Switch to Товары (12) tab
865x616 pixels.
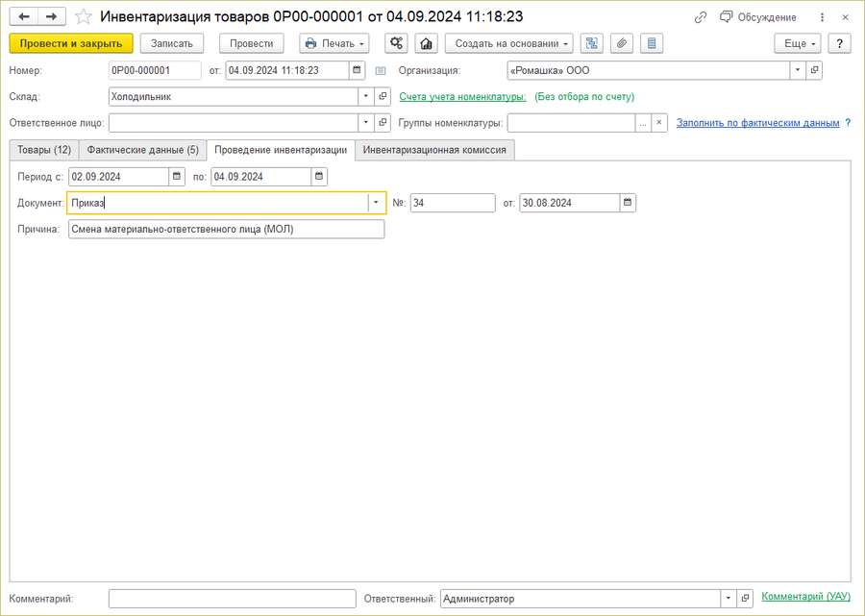tap(44, 150)
